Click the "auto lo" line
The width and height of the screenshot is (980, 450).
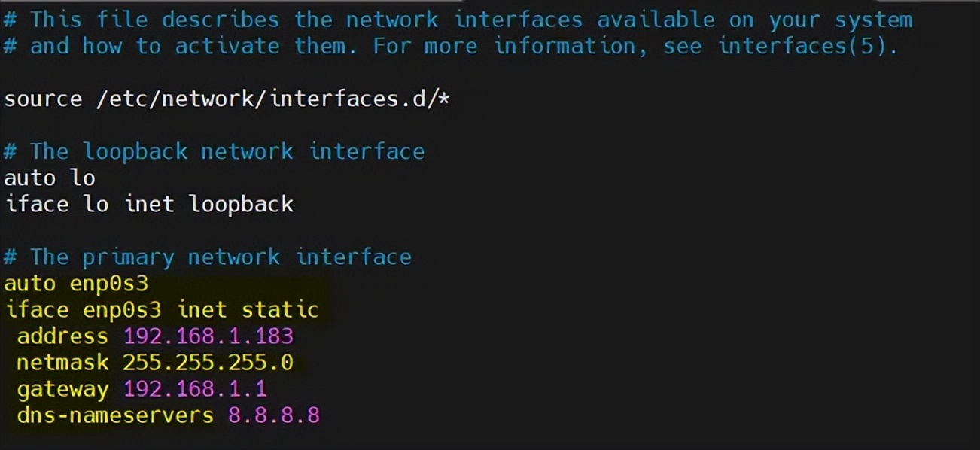pyautogui.click(x=50, y=178)
